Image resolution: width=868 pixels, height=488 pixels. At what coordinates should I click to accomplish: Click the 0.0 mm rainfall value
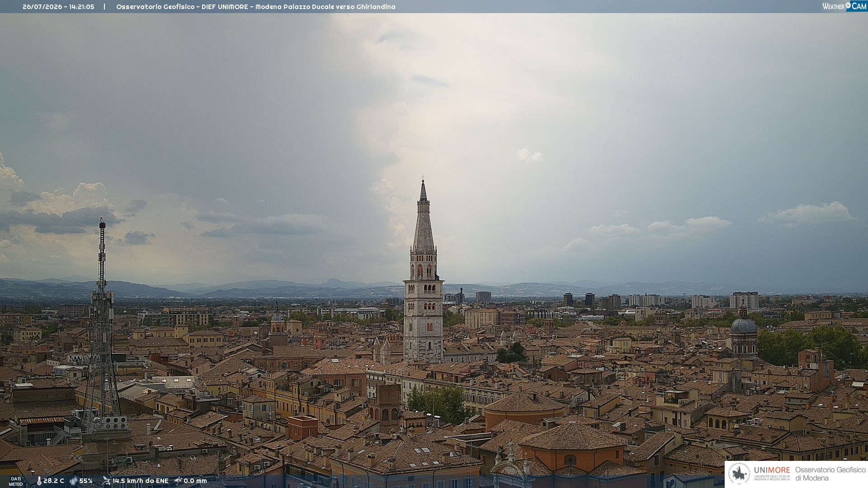(x=195, y=481)
